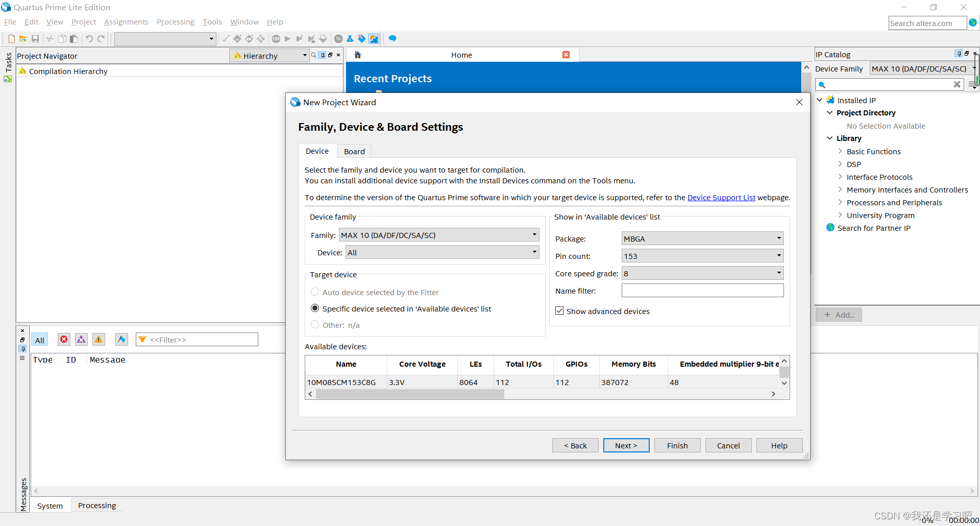
Task: Click the blue speech bubble help icon
Action: (x=393, y=39)
